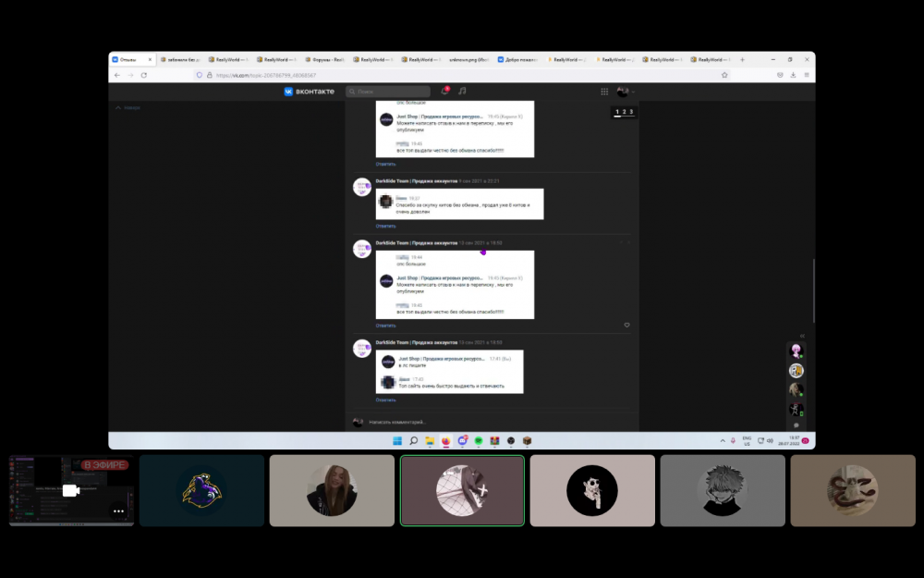This screenshot has width=924, height=578.
Task: Open pink-haired avatar in VK chat sidebar
Action: point(796,350)
